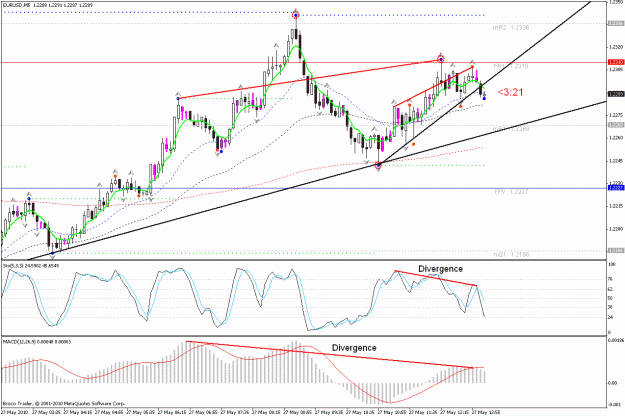
Task: Click the 100 level on Stochastic scale
Action: [x=611, y=264]
